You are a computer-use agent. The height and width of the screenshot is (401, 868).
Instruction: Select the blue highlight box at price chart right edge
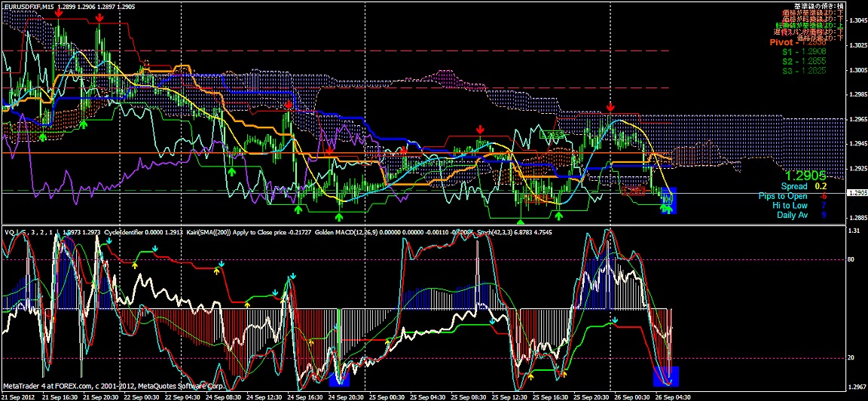668,200
